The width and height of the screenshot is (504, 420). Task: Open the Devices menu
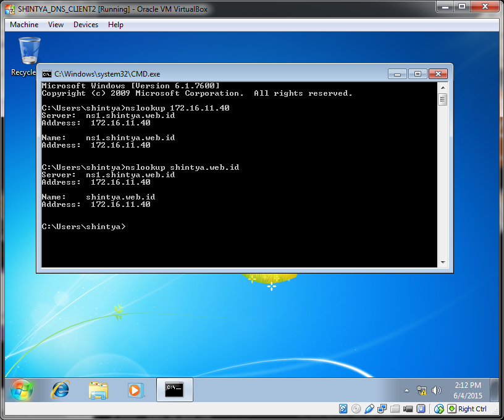pos(86,25)
